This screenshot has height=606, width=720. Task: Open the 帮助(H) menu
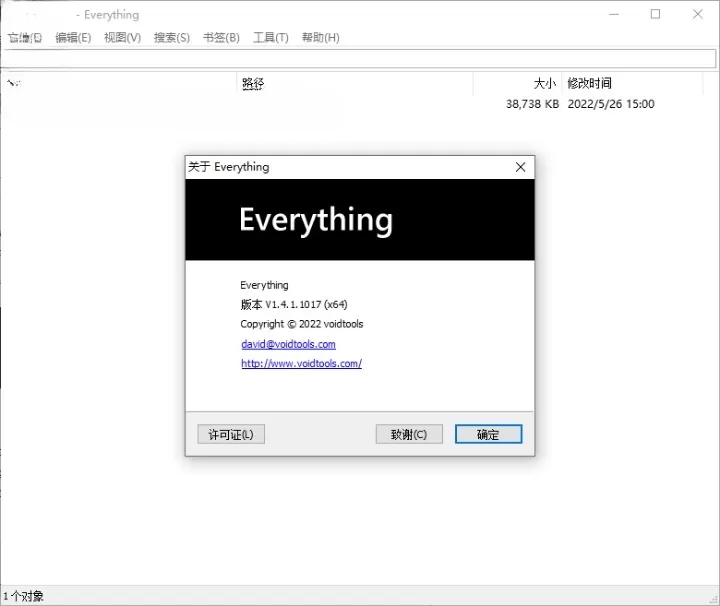tap(321, 38)
